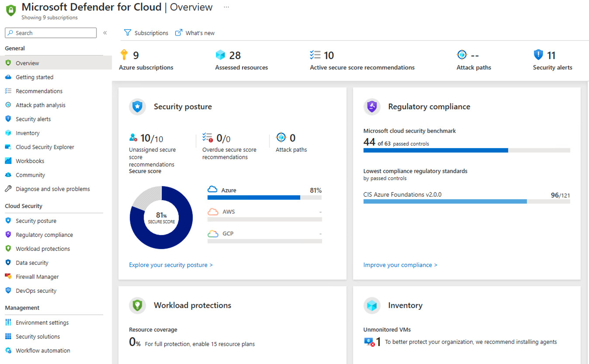Click the Azure 81% secure score bar

[x=264, y=197]
